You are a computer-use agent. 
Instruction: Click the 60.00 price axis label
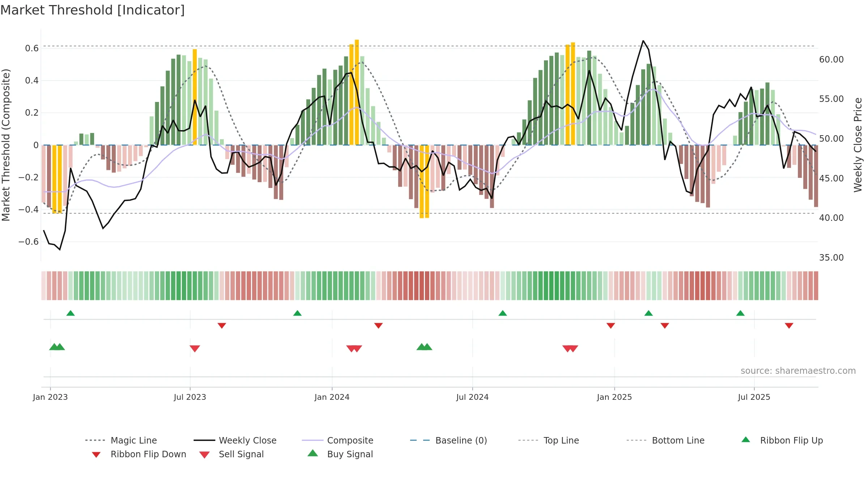coord(831,59)
